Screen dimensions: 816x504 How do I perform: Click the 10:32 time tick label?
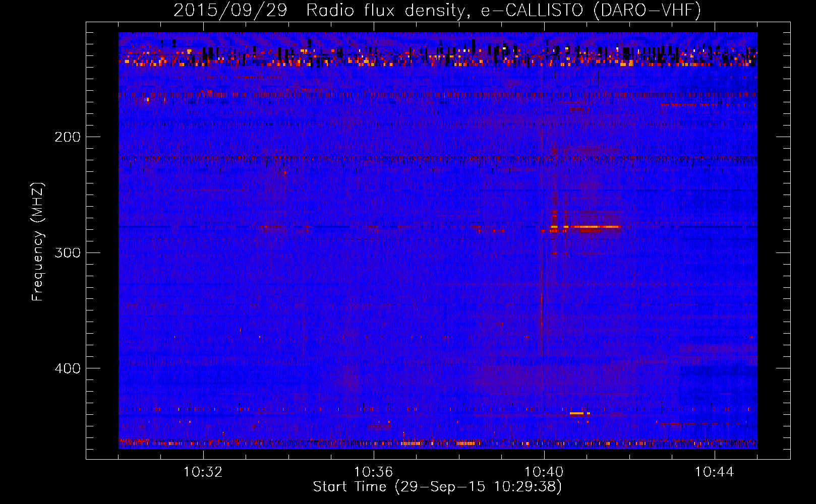[x=203, y=472]
